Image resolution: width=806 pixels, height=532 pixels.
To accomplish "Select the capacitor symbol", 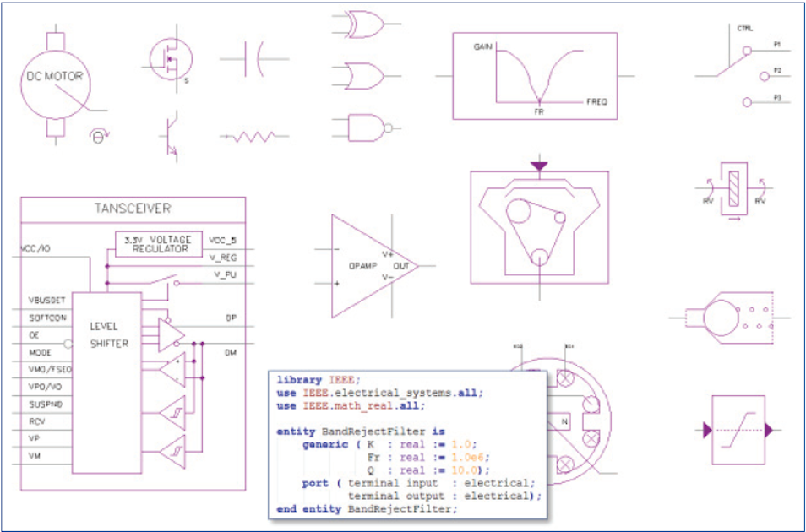I will pos(253,59).
